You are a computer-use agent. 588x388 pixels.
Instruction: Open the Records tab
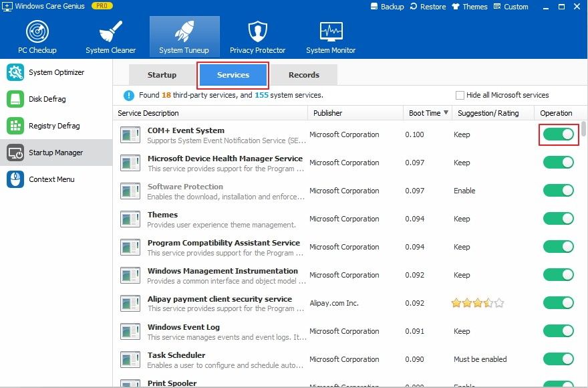click(x=304, y=75)
